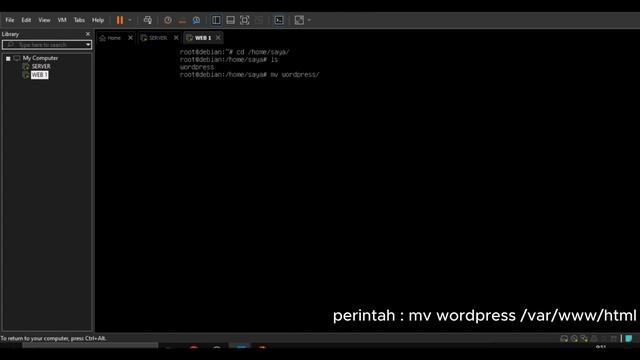
Task: Select WEB 1 VM in Library tree
Action: (x=39, y=75)
